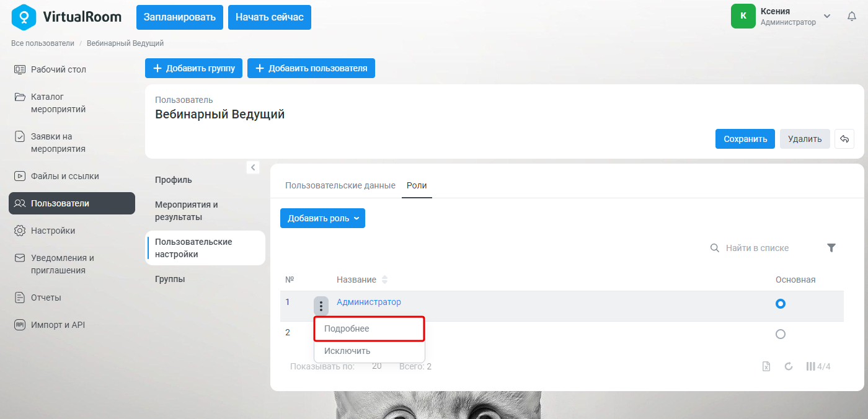Set Администратор as the main role

pyautogui.click(x=781, y=304)
